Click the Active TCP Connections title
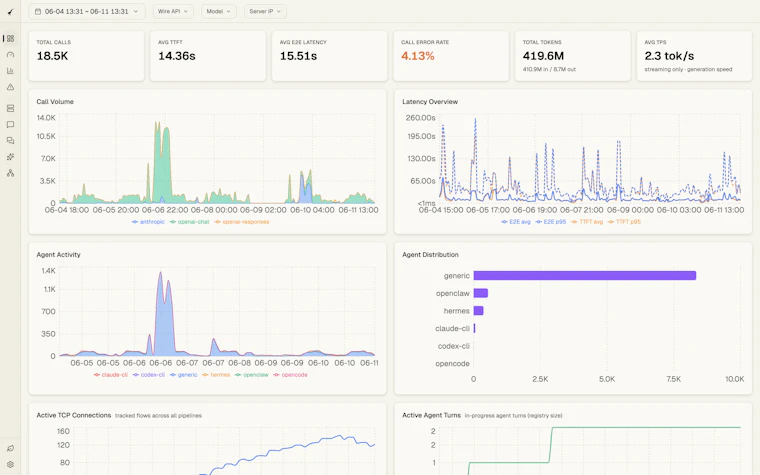 [74, 415]
